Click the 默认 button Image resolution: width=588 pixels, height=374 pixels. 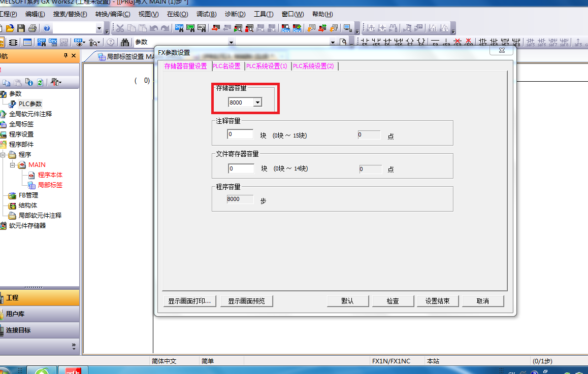[347, 301]
